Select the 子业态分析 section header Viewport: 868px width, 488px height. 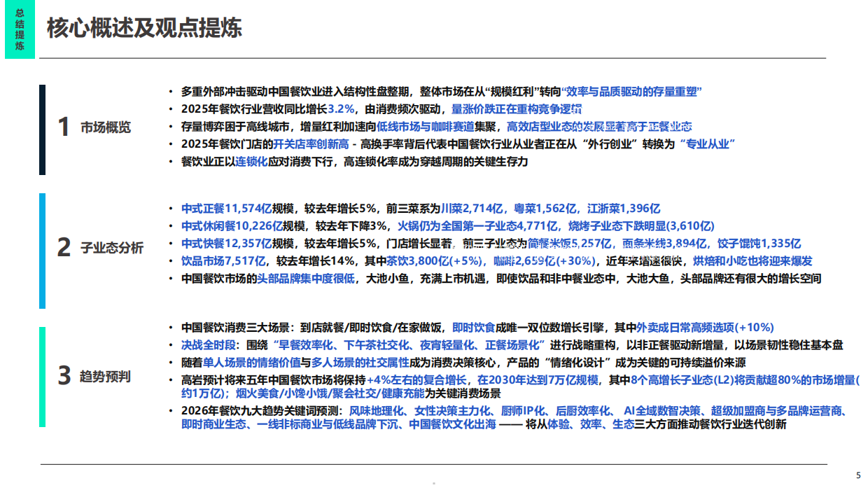[112, 247]
